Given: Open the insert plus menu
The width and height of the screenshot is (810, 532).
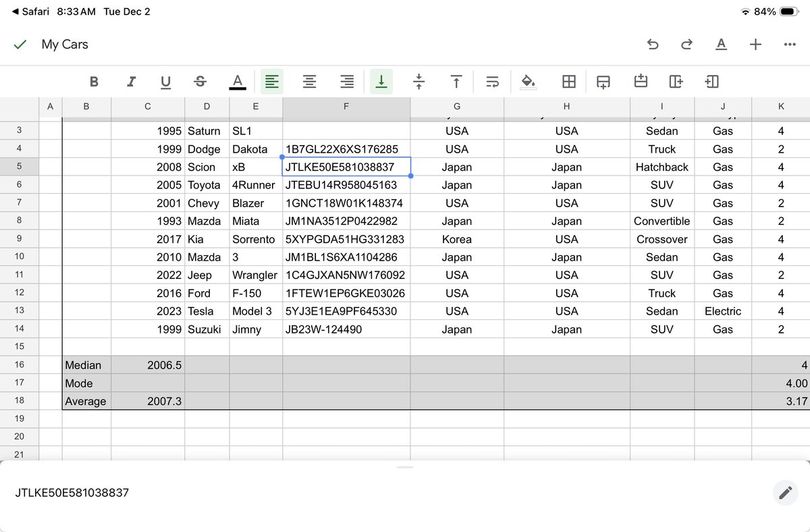Looking at the screenshot, I should tap(755, 45).
